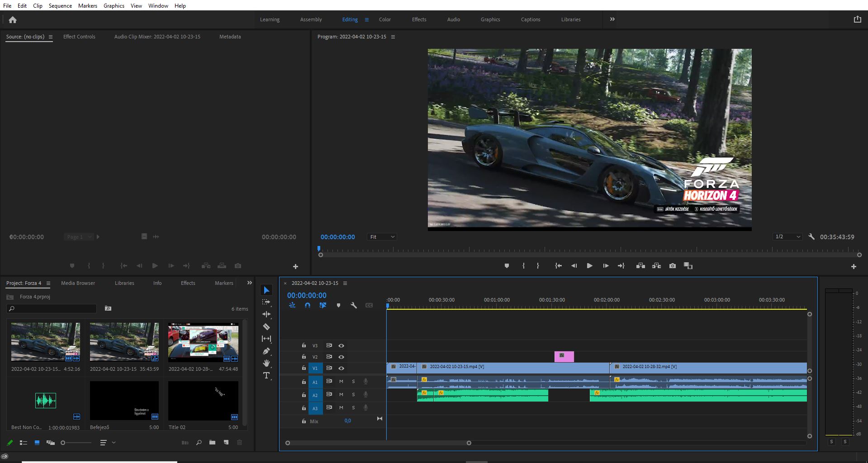
Task: Open the Fit zoom level dropdown
Action: 382,237
